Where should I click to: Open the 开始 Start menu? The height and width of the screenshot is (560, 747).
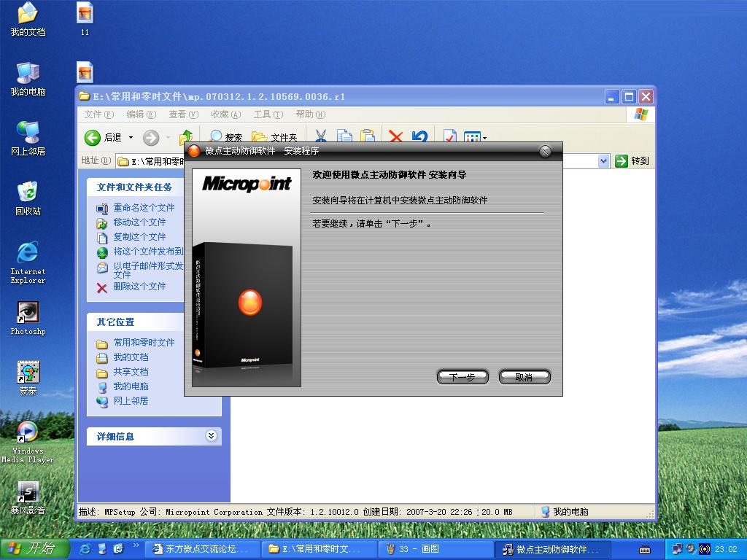34,550
